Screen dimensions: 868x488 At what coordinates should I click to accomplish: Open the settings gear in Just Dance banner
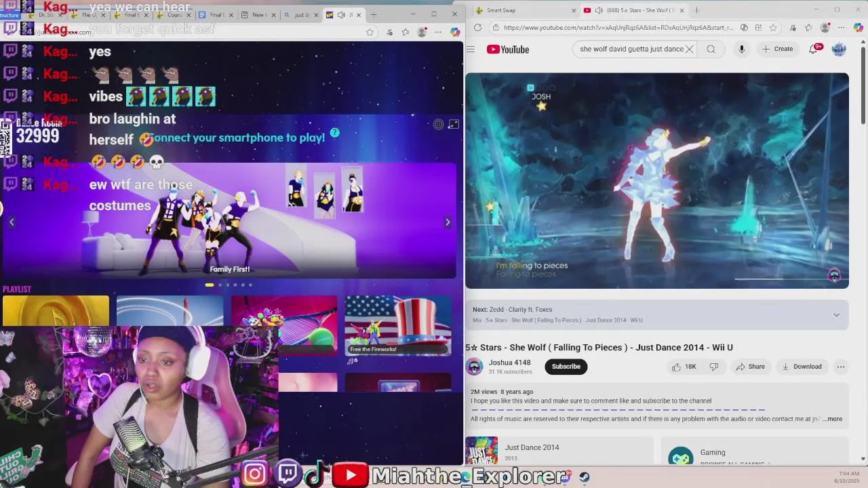point(439,124)
